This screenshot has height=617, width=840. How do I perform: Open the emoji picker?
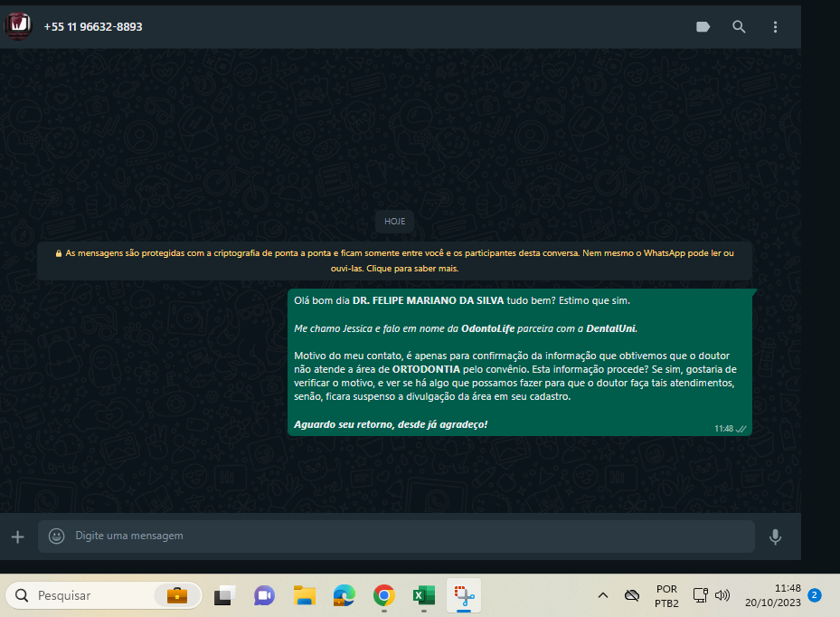[x=56, y=536]
